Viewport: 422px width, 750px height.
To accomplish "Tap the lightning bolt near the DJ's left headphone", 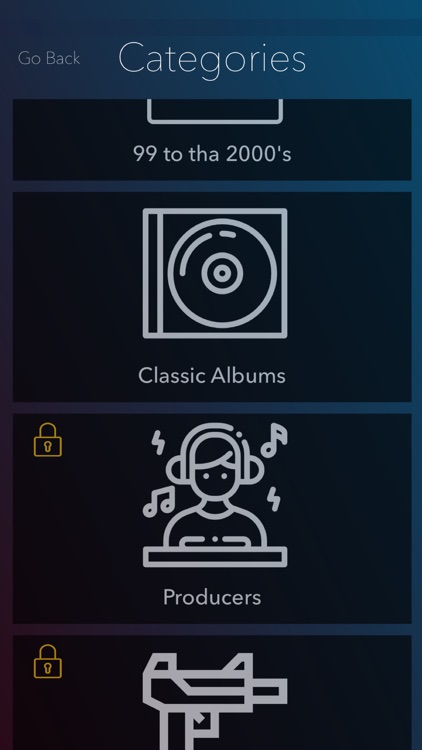I will coord(158,442).
